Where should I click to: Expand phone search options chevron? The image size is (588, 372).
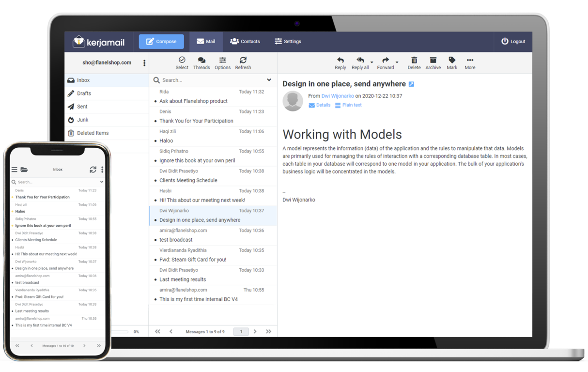102,182
